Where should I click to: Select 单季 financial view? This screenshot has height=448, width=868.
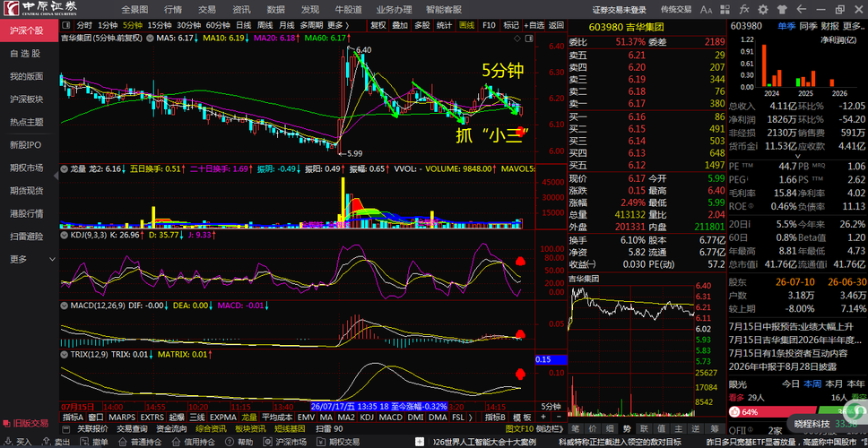786,25
